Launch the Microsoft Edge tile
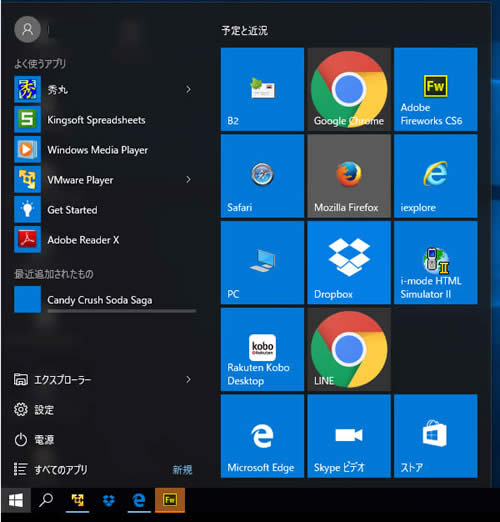The height and width of the screenshot is (522, 500). point(262,436)
